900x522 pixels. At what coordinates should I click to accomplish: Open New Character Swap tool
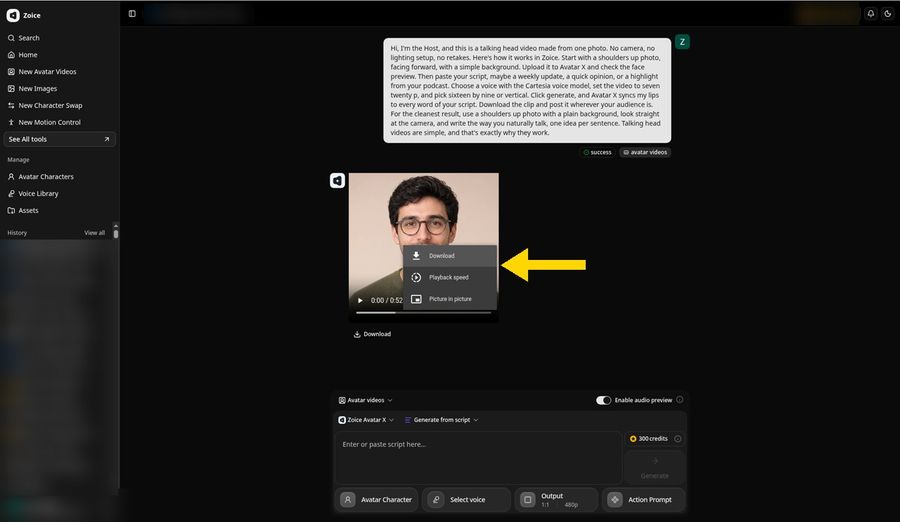tap(45, 106)
